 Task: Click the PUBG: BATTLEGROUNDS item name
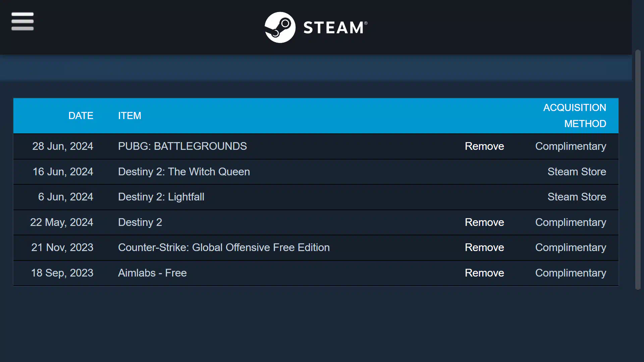[x=182, y=146]
